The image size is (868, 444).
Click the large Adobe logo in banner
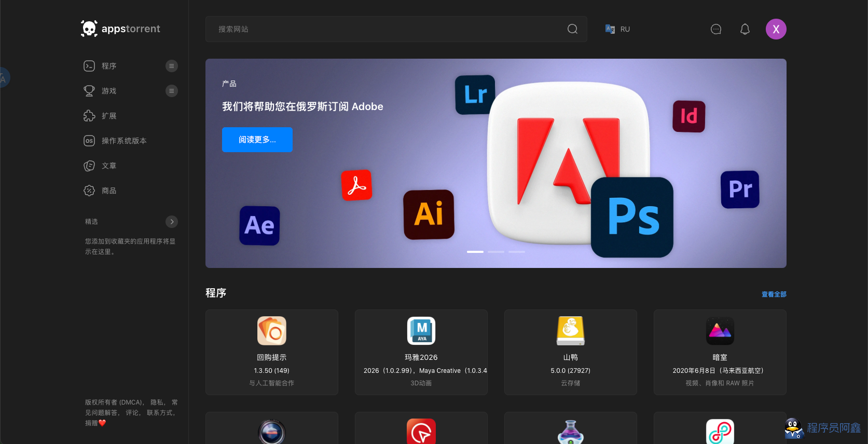coord(569,162)
